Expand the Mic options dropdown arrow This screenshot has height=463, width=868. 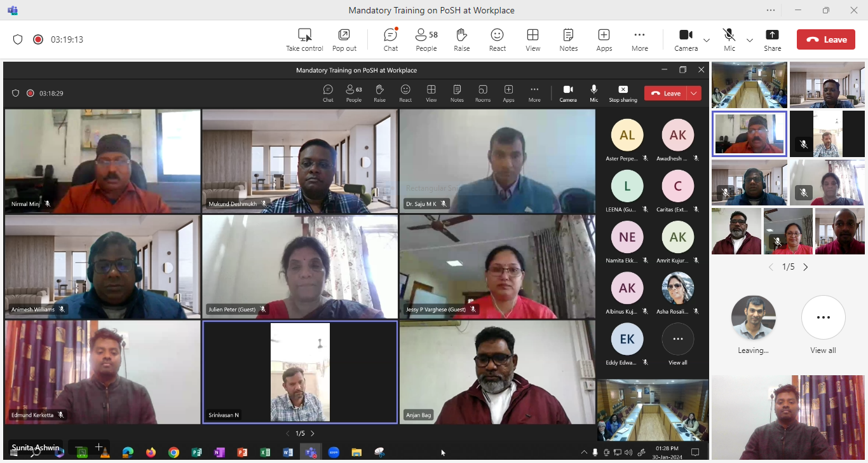[x=750, y=40]
